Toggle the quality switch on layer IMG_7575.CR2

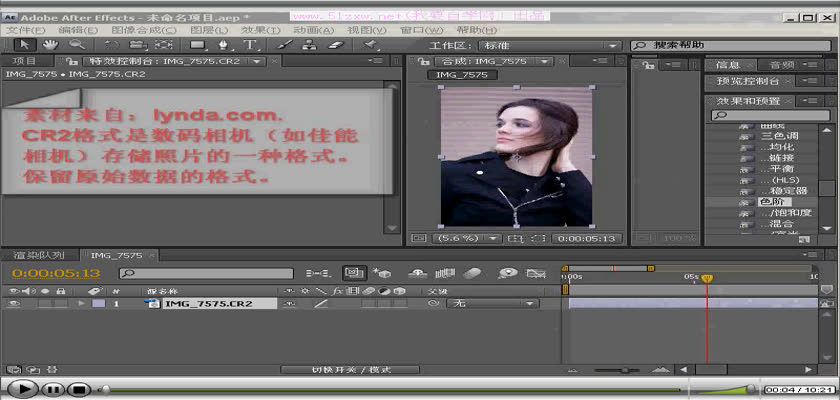(x=321, y=304)
